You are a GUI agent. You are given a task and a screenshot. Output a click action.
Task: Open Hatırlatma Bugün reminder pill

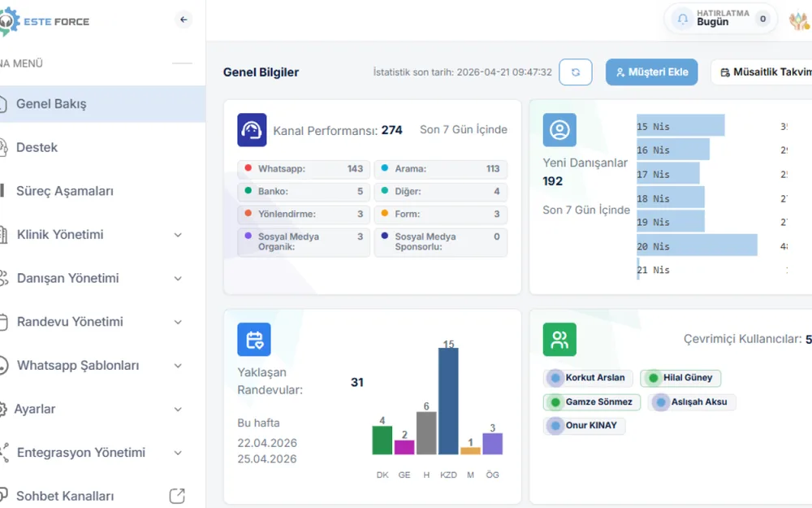click(x=720, y=20)
